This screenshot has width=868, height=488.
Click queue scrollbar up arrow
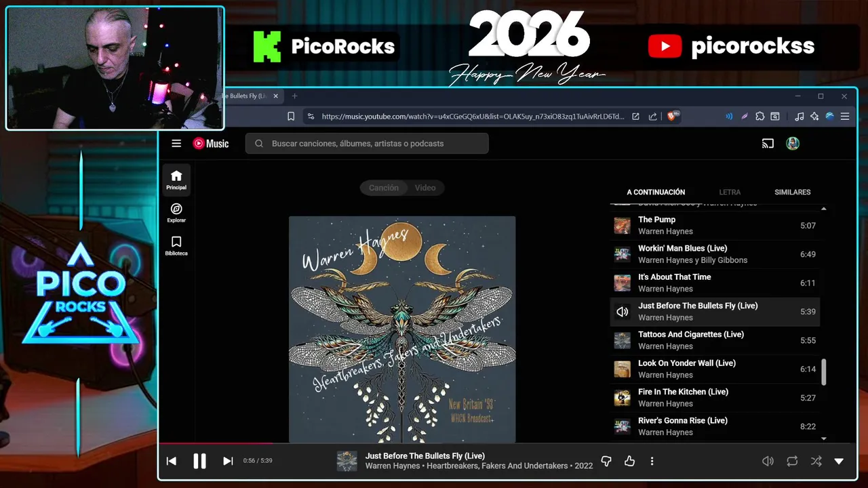[x=824, y=209]
